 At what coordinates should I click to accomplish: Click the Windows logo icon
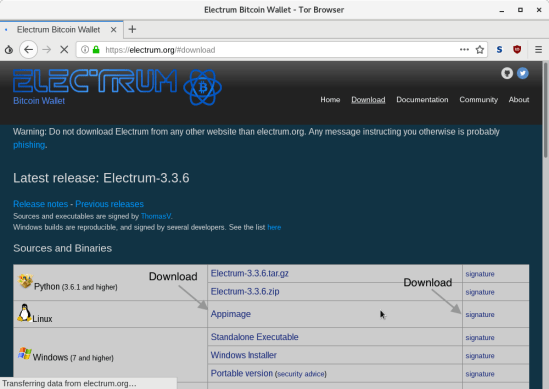click(25, 353)
